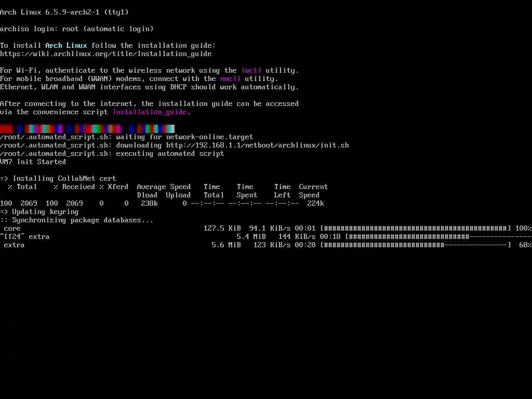Image resolution: width=532 pixels, height=399 pixels.
Task: Click ':: Synchronizing package databases...' line
Action: (x=77, y=220)
